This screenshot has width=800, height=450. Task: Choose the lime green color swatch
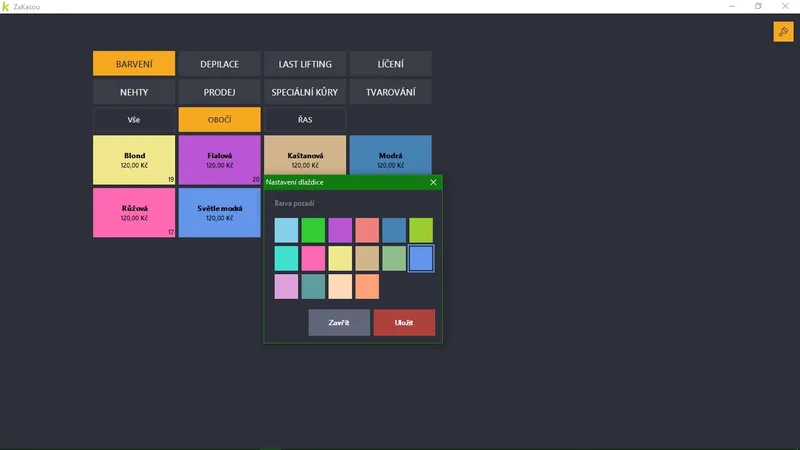point(421,230)
